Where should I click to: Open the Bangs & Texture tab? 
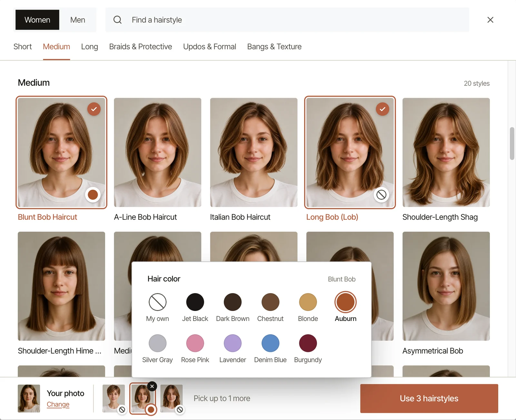tap(274, 47)
